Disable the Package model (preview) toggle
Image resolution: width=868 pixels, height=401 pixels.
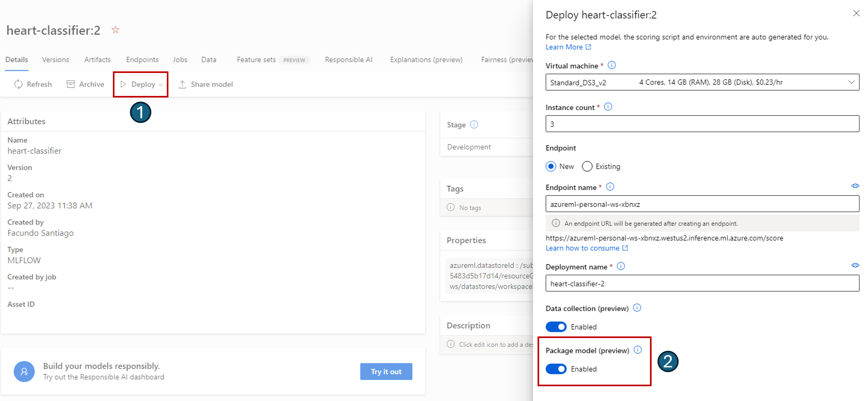556,369
